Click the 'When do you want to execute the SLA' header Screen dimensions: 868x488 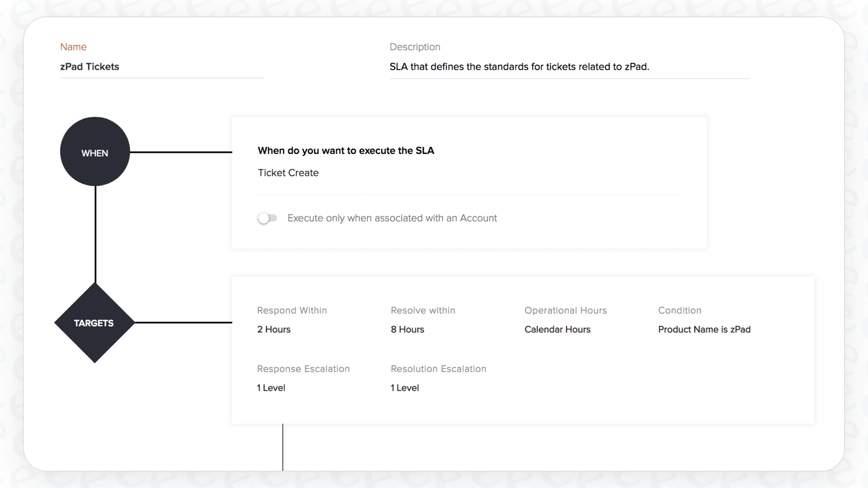point(346,150)
